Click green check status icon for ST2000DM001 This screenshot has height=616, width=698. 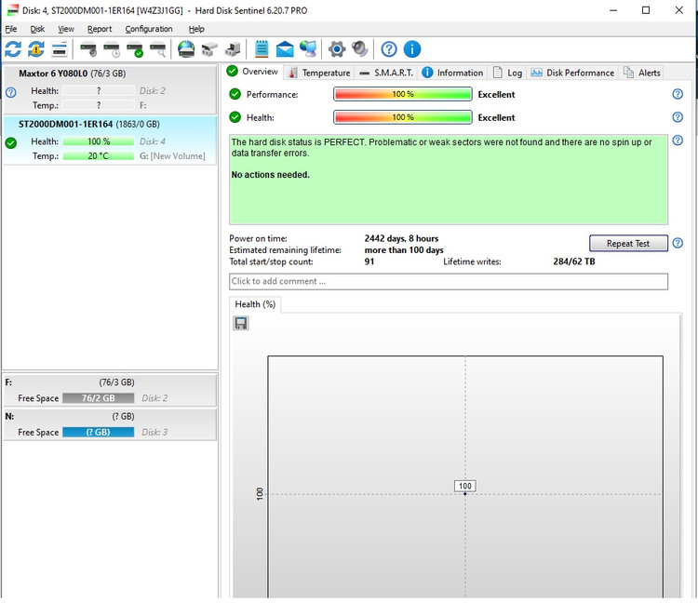pos(10,143)
